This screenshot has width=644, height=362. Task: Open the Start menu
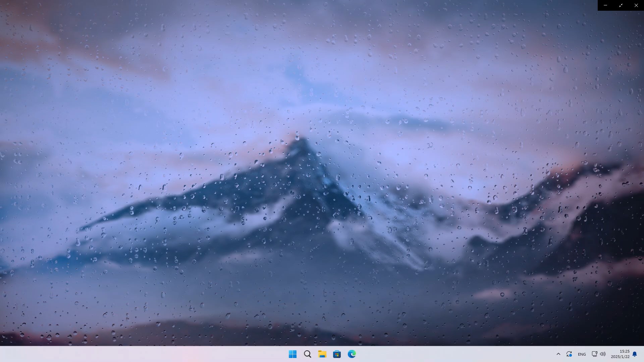pyautogui.click(x=292, y=354)
